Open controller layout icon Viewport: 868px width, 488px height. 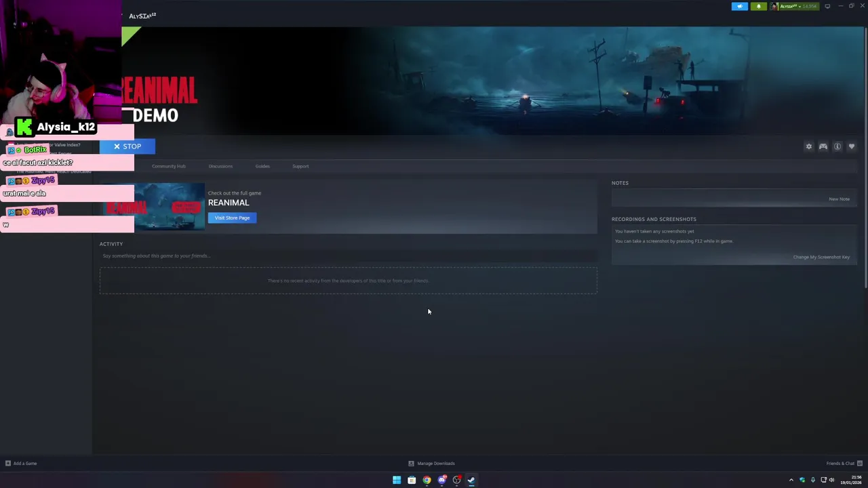tap(823, 146)
